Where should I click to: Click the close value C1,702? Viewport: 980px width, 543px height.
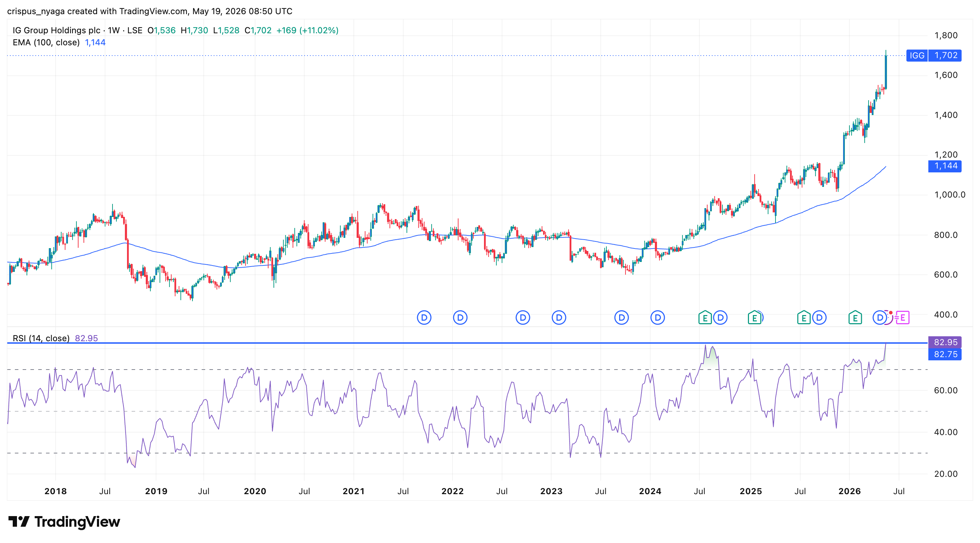pyautogui.click(x=258, y=30)
